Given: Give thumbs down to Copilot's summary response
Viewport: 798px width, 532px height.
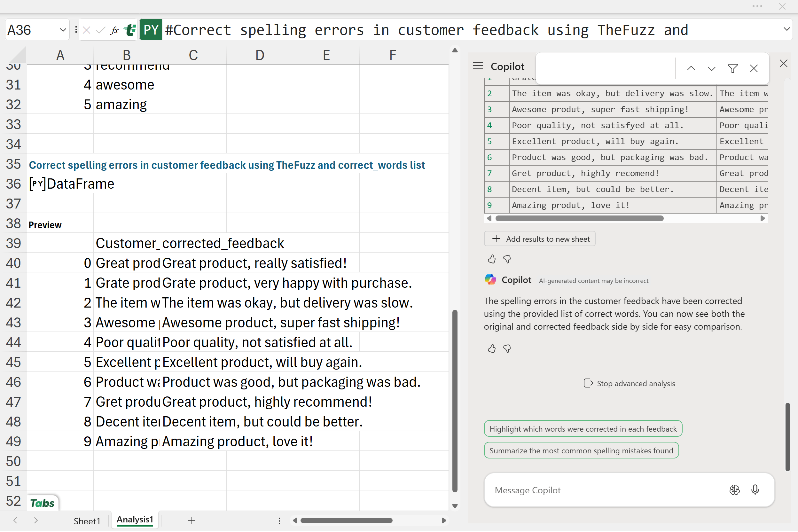Looking at the screenshot, I should (507, 348).
